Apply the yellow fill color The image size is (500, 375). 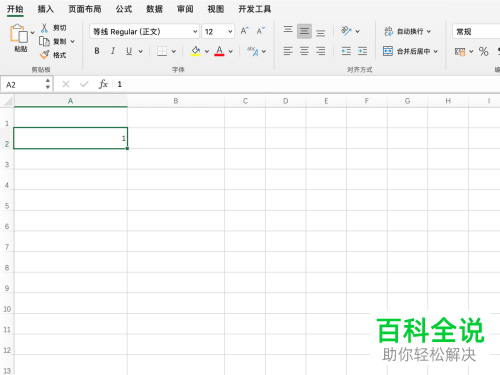coord(196,51)
